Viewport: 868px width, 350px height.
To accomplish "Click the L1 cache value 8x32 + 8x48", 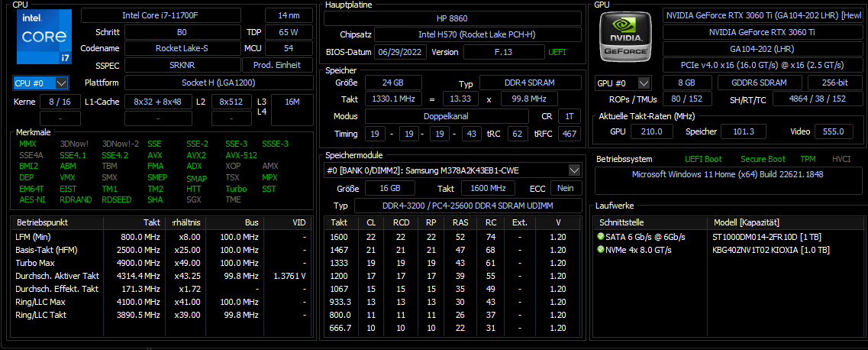I will coord(158,102).
